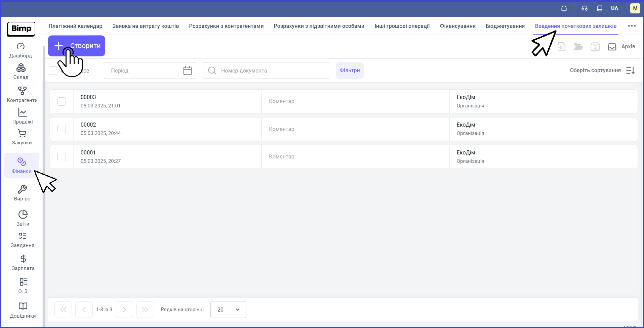
Task: Open Розрахунки з підзвітними особами tab
Action: point(319,26)
